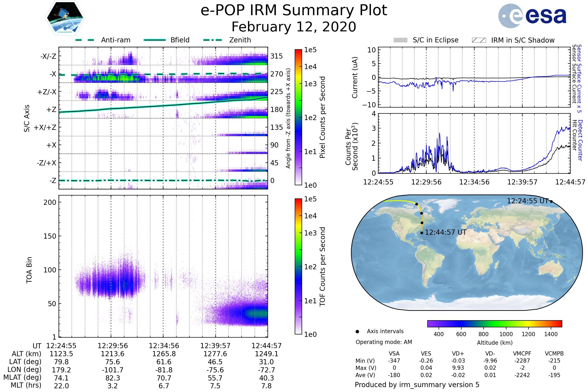
Task: Click the TOF Counts per Second colorbar
Action: [298, 266]
